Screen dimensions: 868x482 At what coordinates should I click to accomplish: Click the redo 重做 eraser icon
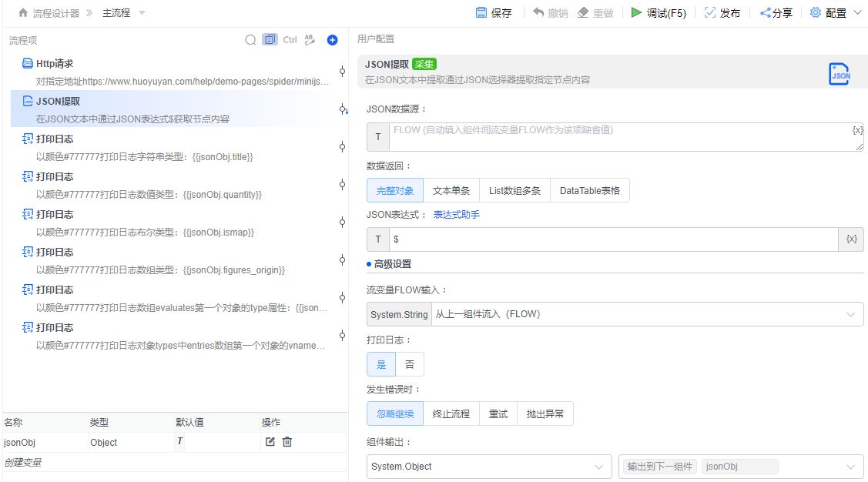[x=582, y=12]
